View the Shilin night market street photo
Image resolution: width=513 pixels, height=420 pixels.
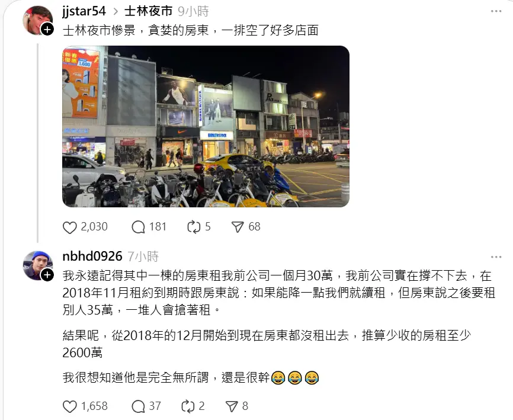click(x=206, y=126)
